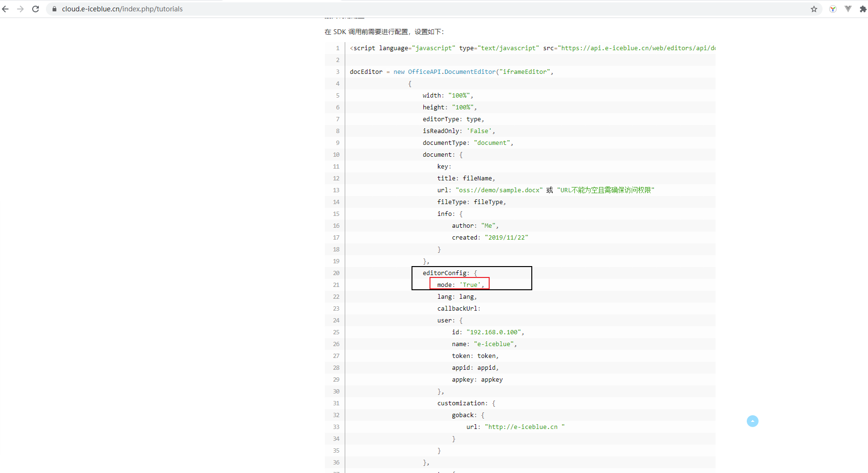The width and height of the screenshot is (868, 473).
Task: Select the docEditor variable on line 3
Action: [366, 72]
